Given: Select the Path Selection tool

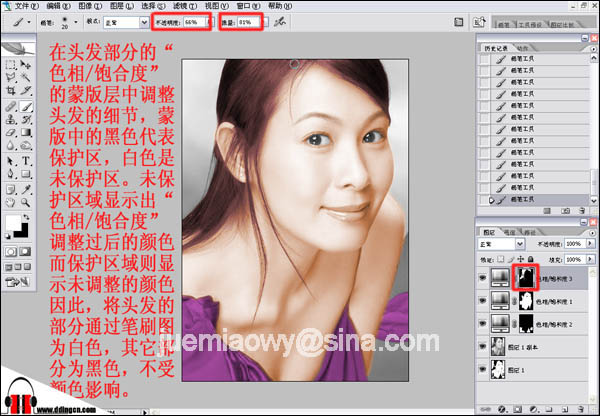Looking at the screenshot, I should [x=11, y=161].
